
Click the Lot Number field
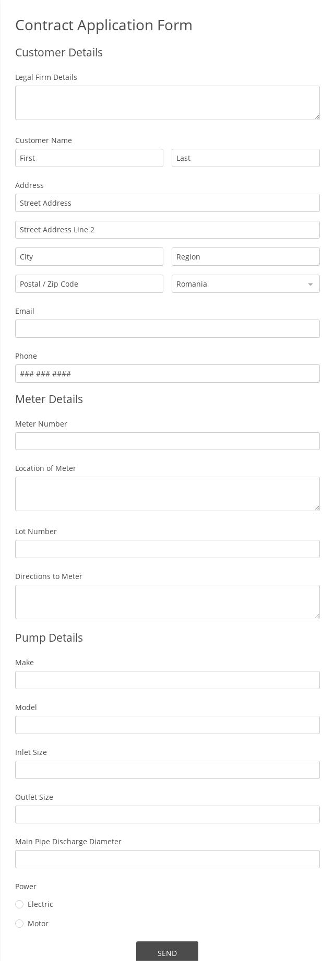[167, 549]
